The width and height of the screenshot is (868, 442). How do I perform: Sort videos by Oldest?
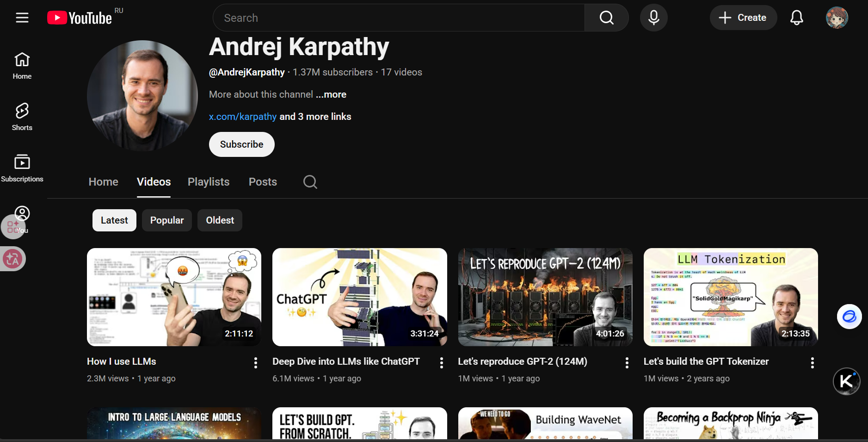[x=220, y=220]
